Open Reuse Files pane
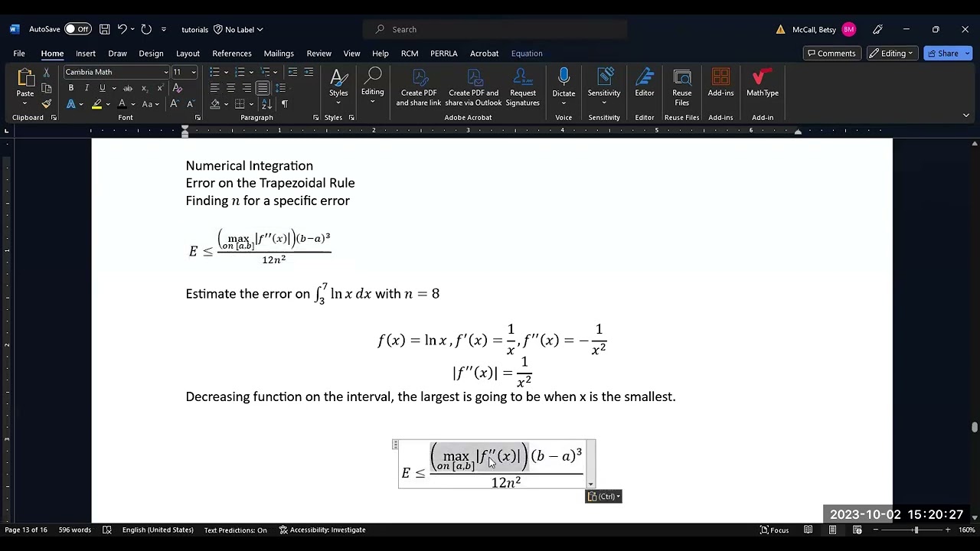980x551 pixels. [x=682, y=87]
